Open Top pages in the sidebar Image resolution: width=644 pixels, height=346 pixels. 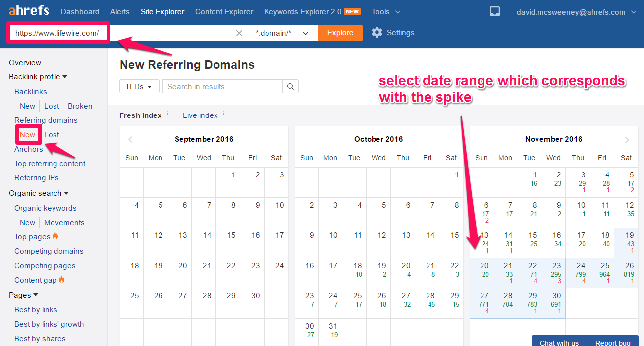tap(32, 237)
